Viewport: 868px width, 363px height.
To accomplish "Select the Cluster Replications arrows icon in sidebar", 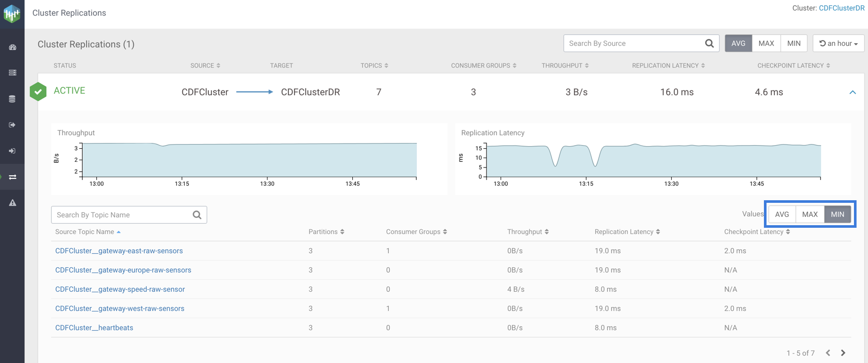I will 12,177.
